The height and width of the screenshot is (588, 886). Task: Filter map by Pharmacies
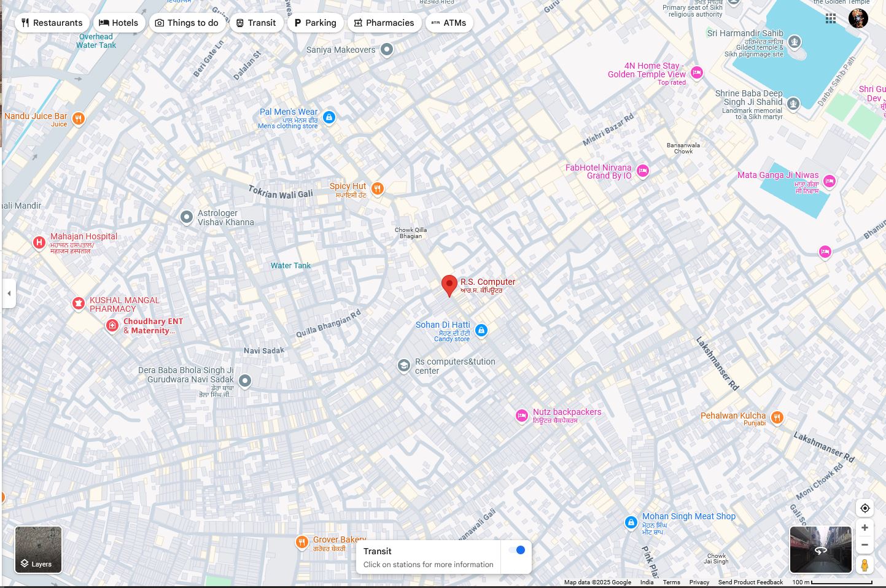pyautogui.click(x=384, y=23)
